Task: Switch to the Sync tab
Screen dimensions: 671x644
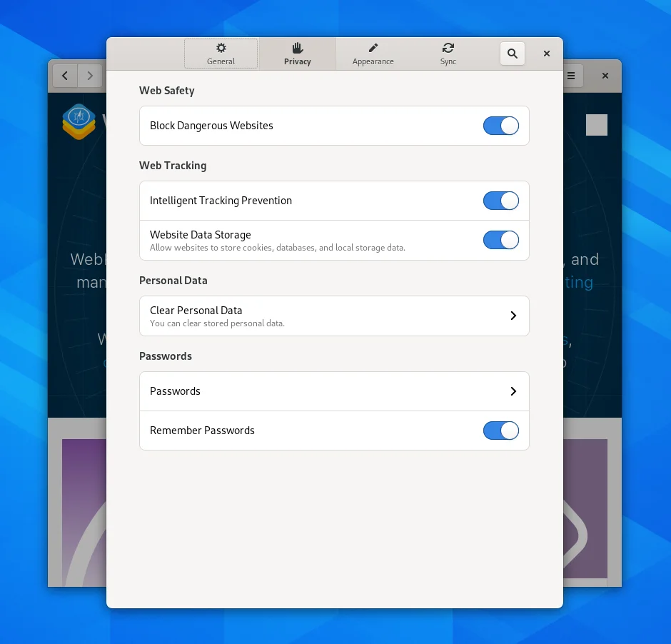Action: click(x=448, y=54)
